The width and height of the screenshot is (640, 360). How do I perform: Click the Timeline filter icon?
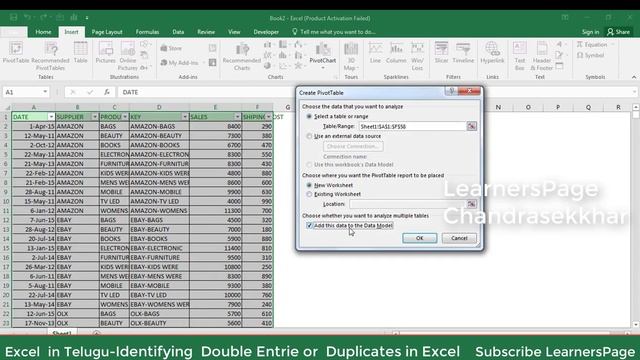[x=463, y=53]
